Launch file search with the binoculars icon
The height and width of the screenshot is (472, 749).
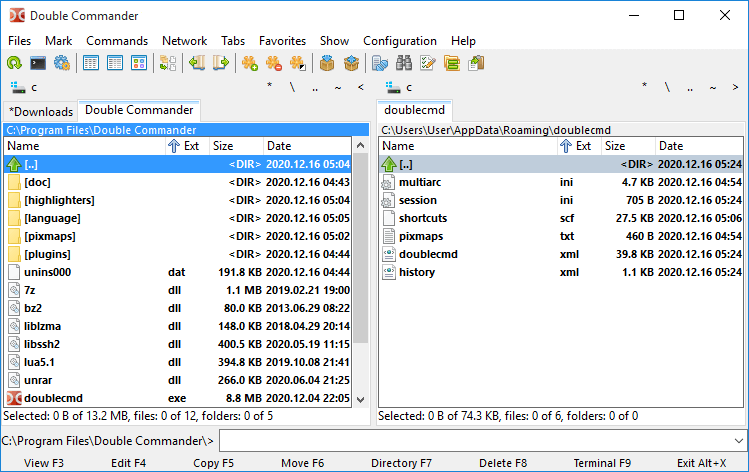pos(405,63)
